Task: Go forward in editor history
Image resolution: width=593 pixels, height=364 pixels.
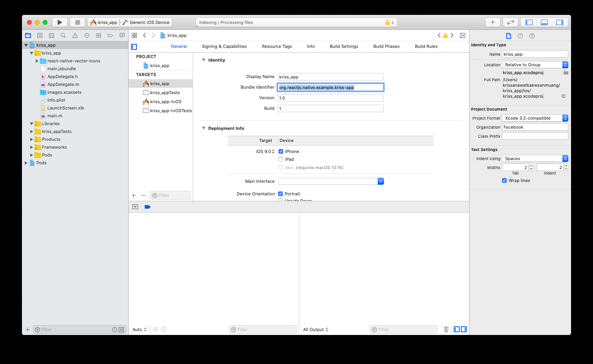Action: point(153,35)
